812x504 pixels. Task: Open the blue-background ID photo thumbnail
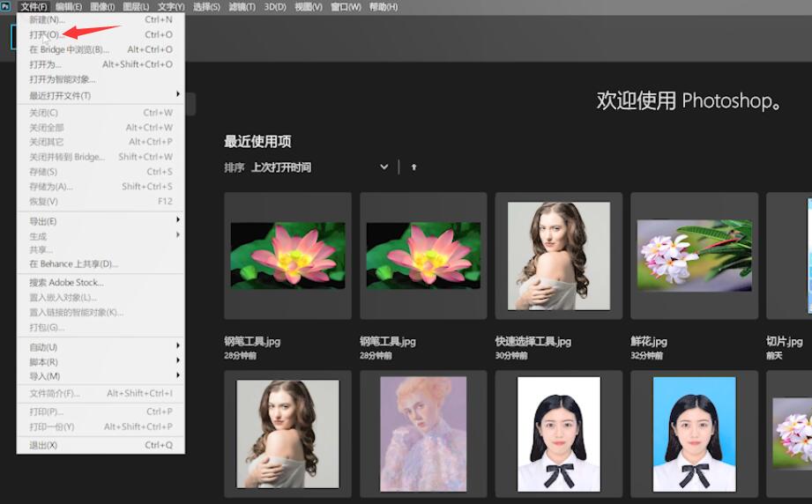click(x=695, y=434)
